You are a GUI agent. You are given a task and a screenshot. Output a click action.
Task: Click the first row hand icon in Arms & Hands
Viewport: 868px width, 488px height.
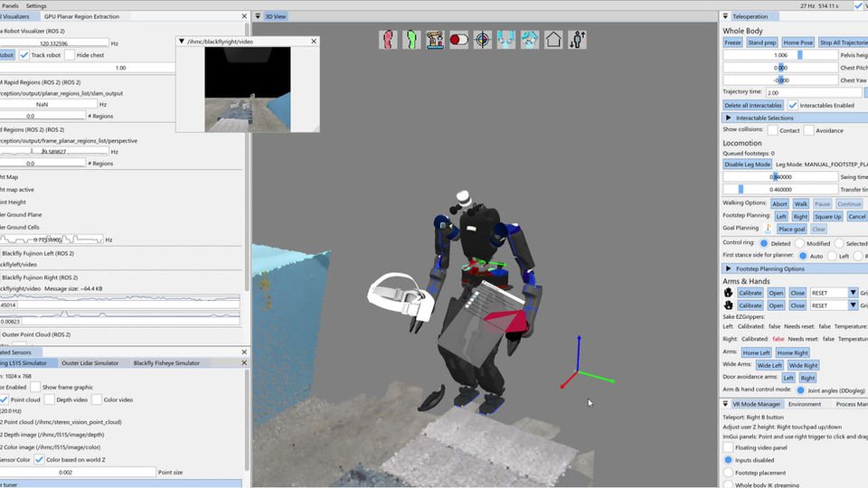click(728, 293)
